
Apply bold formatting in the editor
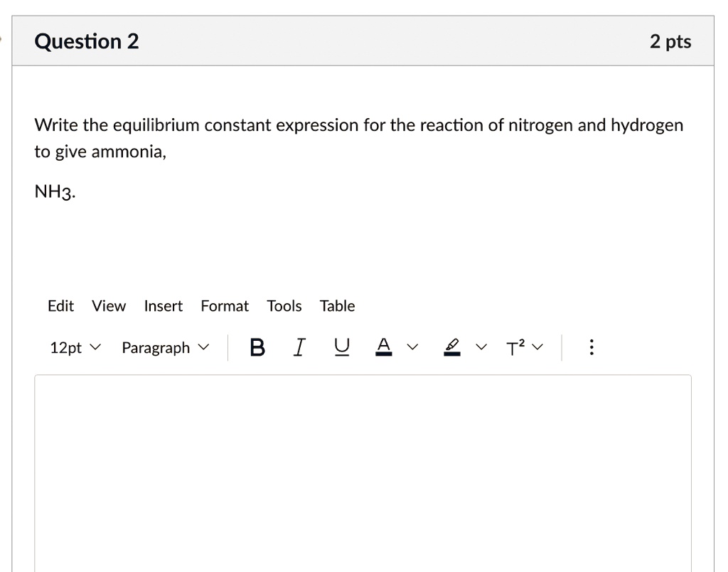pos(257,347)
